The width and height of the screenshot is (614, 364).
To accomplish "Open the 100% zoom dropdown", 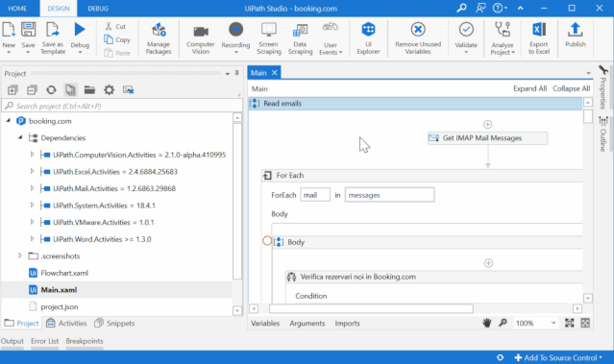I will click(x=535, y=323).
